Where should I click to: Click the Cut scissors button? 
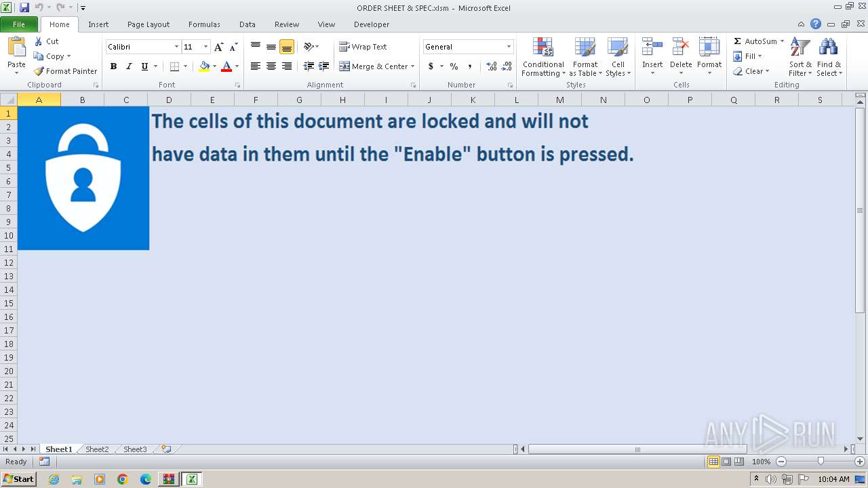click(x=47, y=41)
